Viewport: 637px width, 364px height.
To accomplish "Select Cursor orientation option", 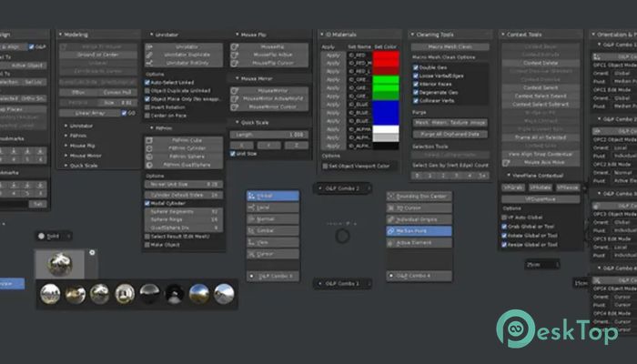I will [x=273, y=254].
